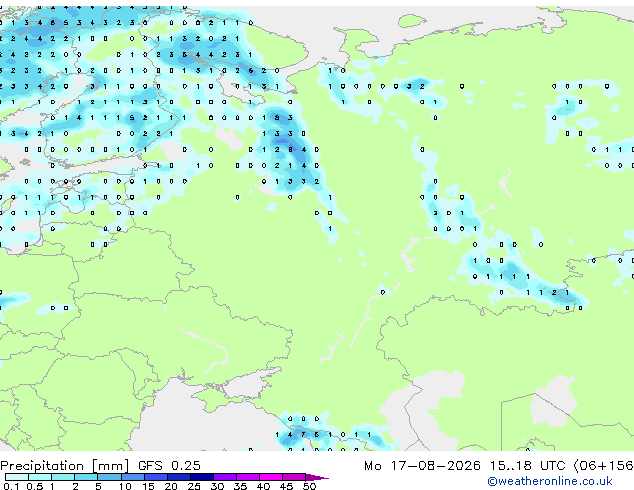Click the '15..18 UTC' time label
The width and height of the screenshot is (634, 490).
(x=527, y=466)
